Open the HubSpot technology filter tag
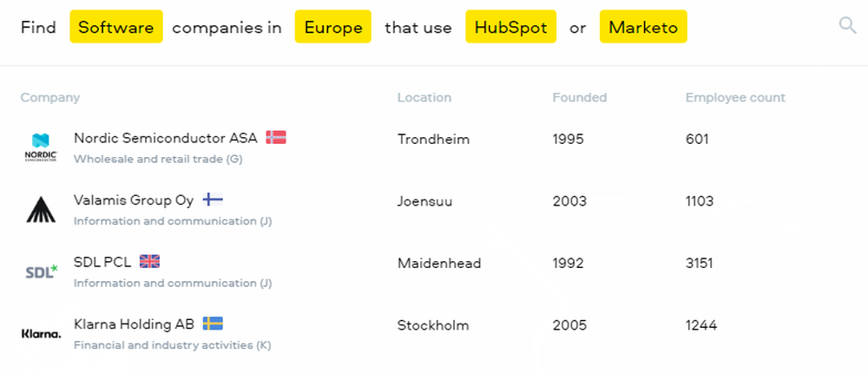868x373 pixels. [510, 27]
